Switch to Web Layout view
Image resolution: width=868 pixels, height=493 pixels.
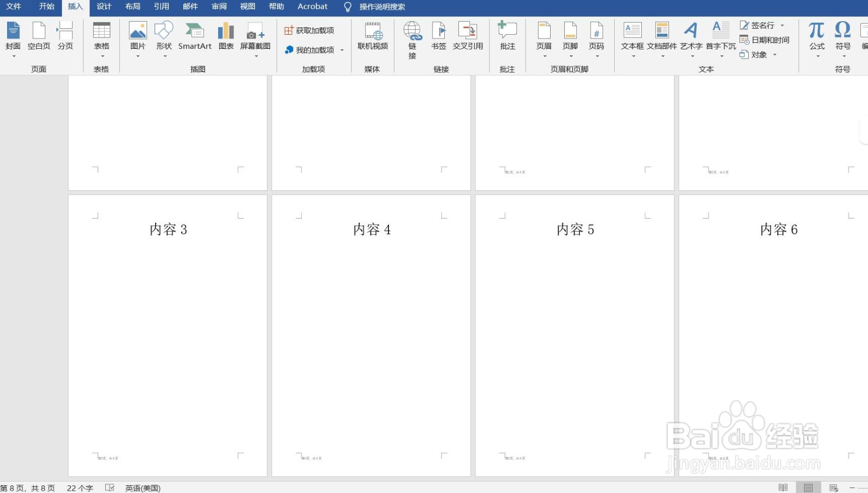tap(834, 488)
